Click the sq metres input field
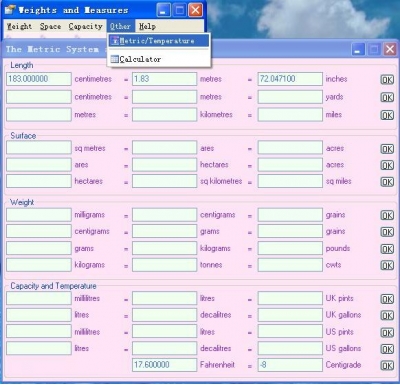Image resolution: width=400 pixels, height=385 pixels. pos(39,148)
